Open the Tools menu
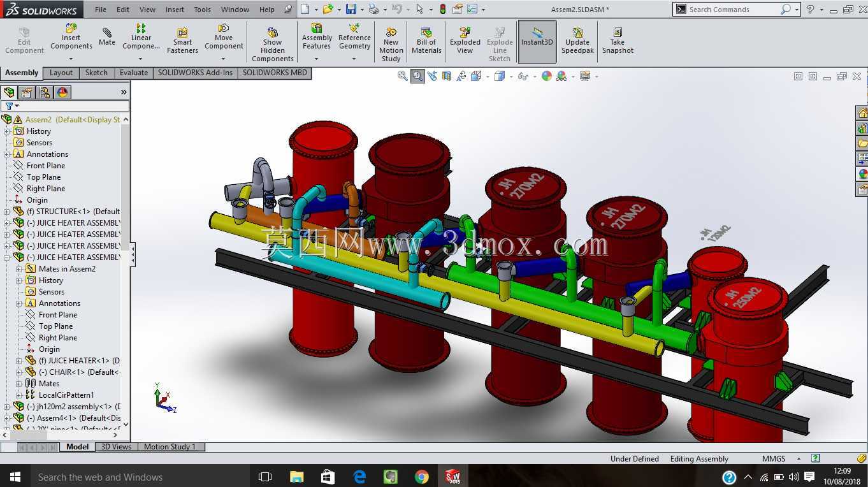868x487 pixels. pyautogui.click(x=202, y=10)
